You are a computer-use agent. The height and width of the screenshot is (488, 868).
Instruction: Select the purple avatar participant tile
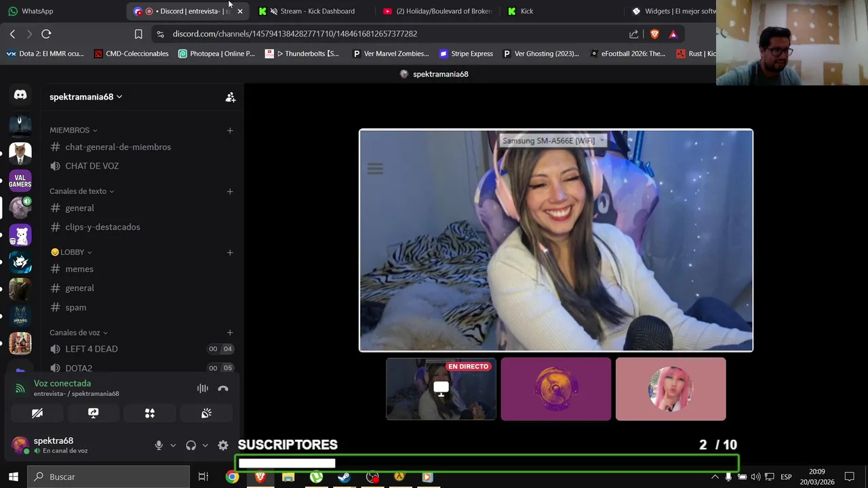[x=556, y=389]
